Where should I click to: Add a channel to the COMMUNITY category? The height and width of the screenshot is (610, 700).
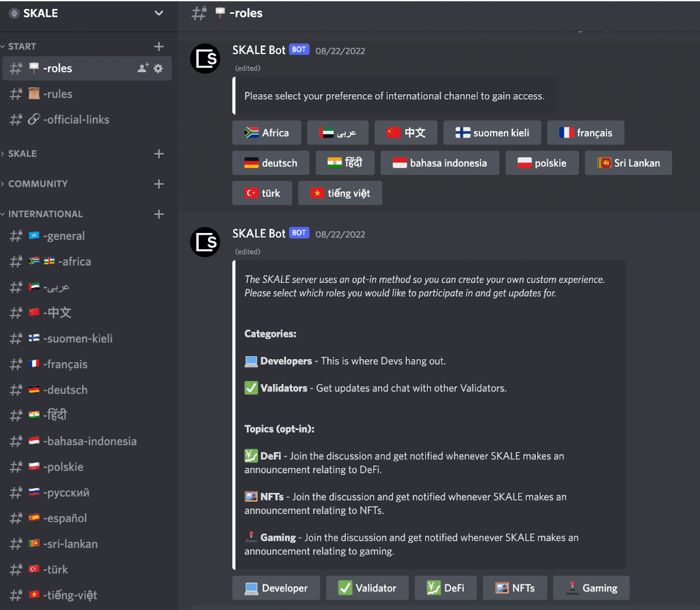pos(159,184)
